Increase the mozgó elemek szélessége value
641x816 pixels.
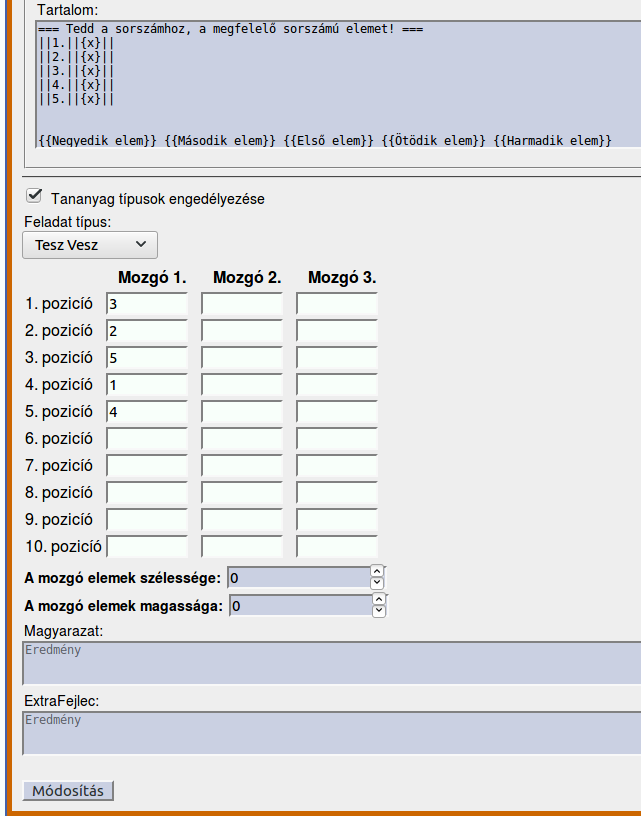pos(377,571)
